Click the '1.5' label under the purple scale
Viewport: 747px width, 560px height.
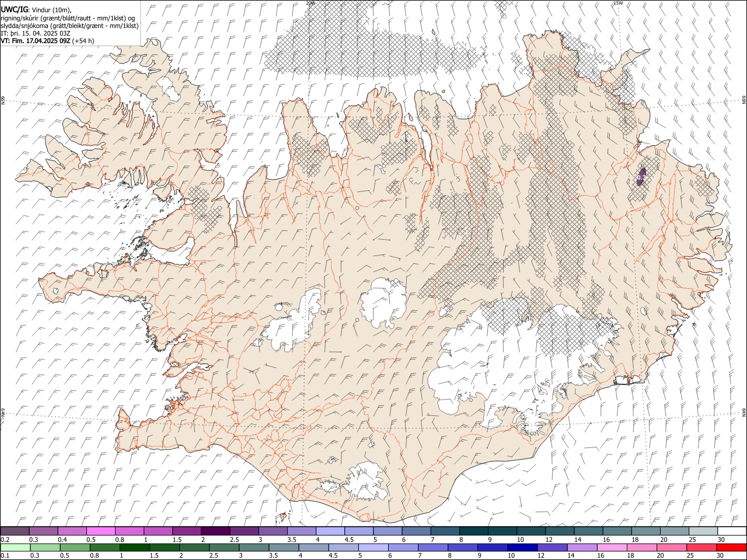click(x=177, y=540)
